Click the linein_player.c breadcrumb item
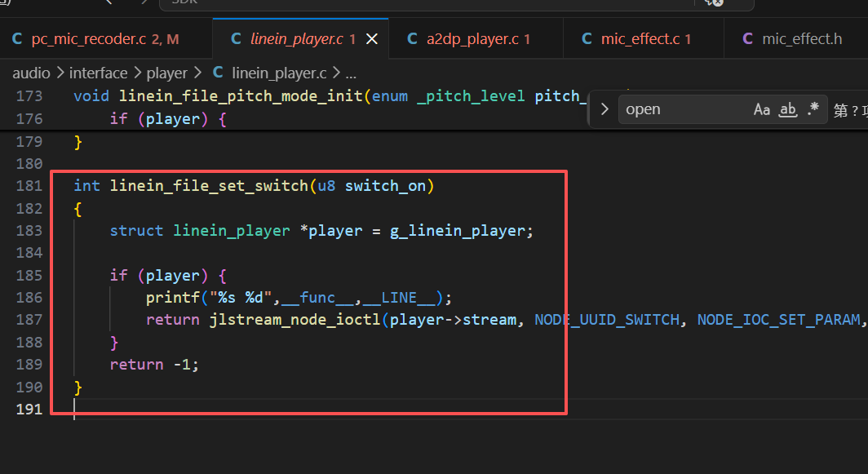868x474 pixels. (x=278, y=73)
